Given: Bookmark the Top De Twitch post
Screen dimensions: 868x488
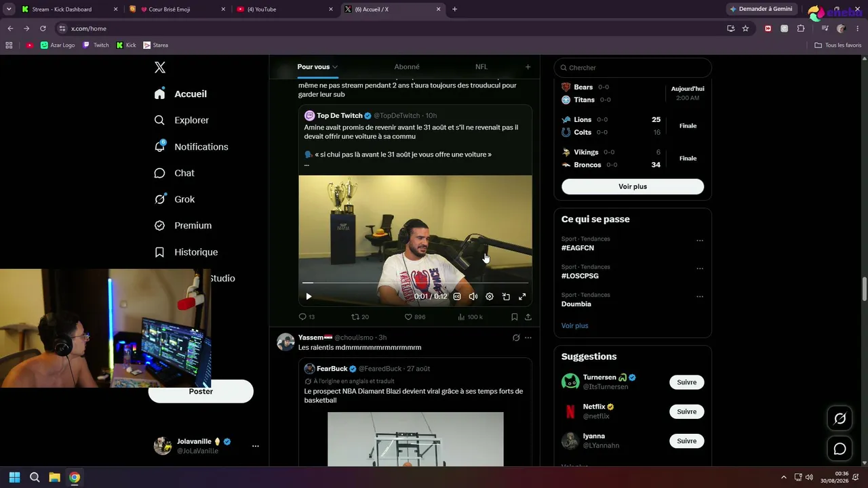Looking at the screenshot, I should [515, 317].
